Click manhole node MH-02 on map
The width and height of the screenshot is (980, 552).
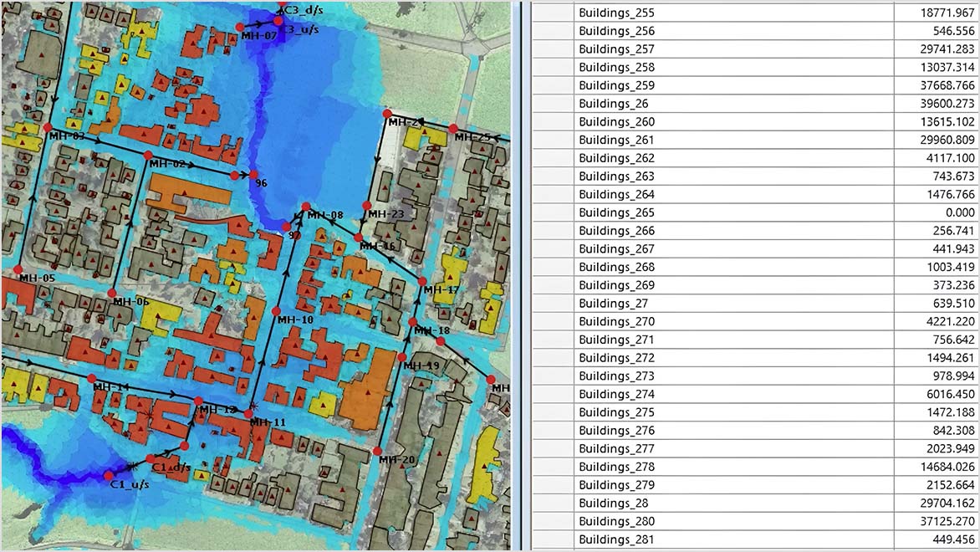tap(148, 155)
